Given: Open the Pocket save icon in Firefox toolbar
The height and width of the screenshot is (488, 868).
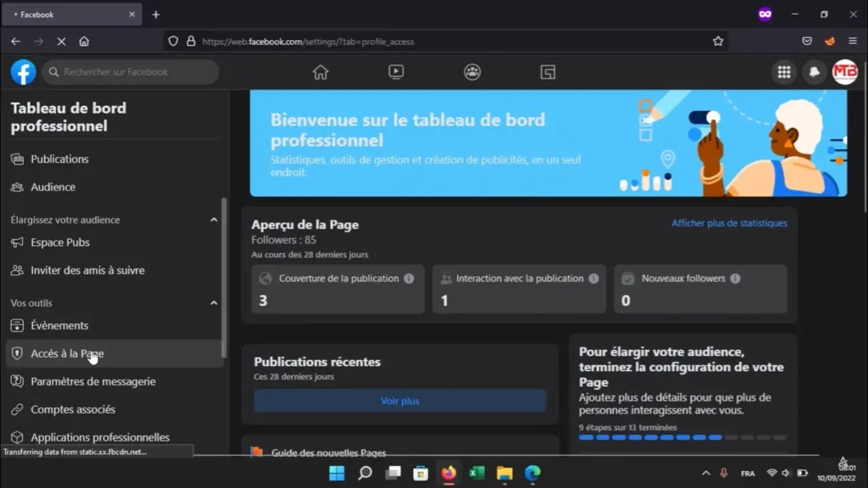Looking at the screenshot, I should point(807,42).
